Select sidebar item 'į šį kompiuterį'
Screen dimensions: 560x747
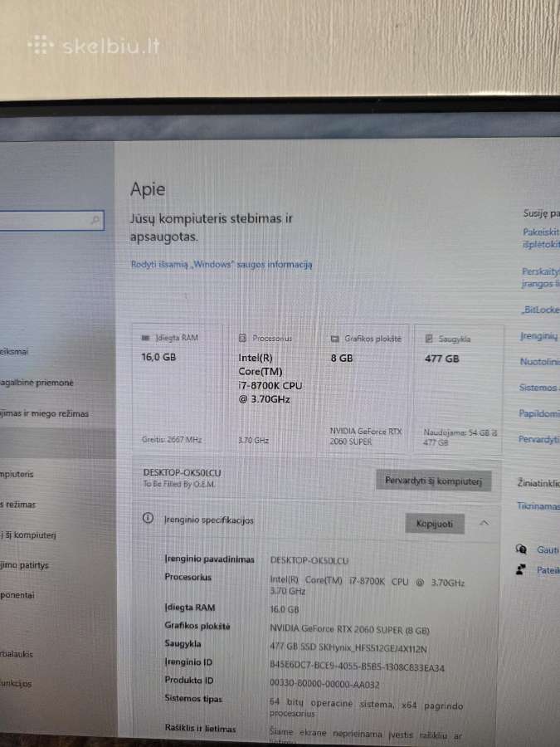(28, 535)
